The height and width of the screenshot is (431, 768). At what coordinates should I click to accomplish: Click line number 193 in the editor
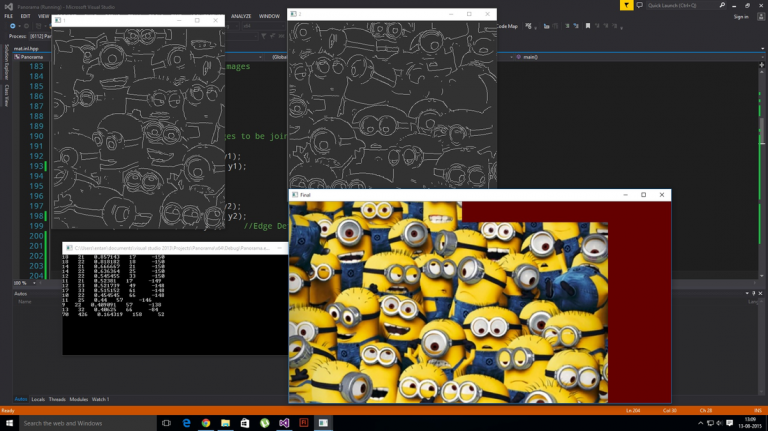(x=36, y=167)
